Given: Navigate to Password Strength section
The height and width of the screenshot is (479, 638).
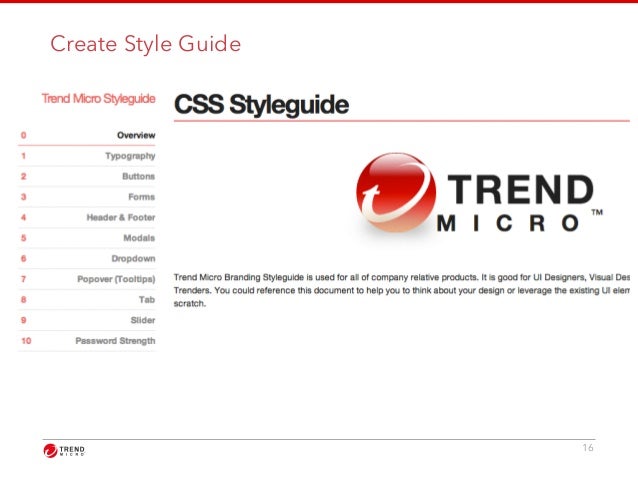Looking at the screenshot, I should [x=87, y=341].
